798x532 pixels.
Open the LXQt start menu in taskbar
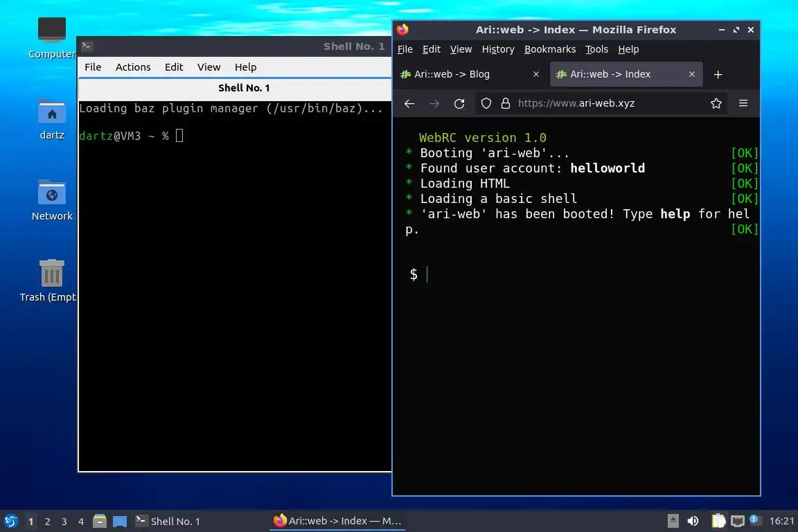[x=11, y=522]
